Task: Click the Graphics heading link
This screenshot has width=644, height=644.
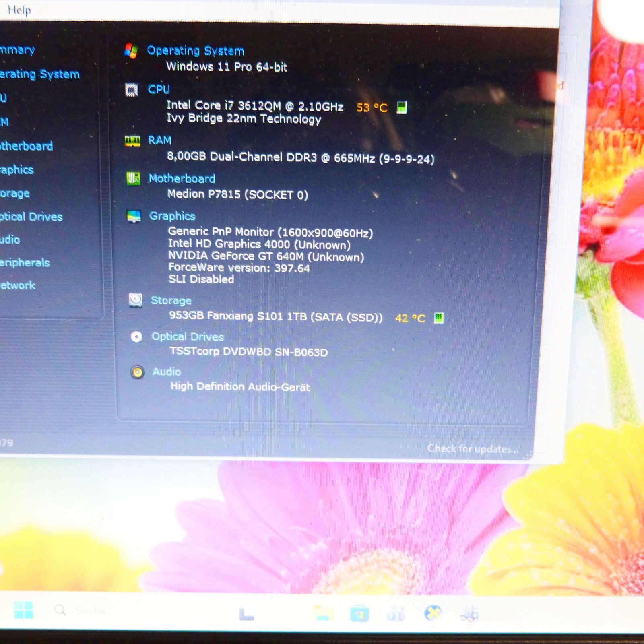Action: [172, 216]
